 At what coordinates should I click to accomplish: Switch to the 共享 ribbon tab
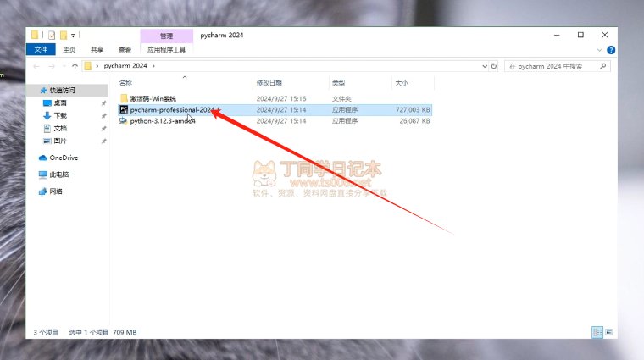tap(97, 50)
